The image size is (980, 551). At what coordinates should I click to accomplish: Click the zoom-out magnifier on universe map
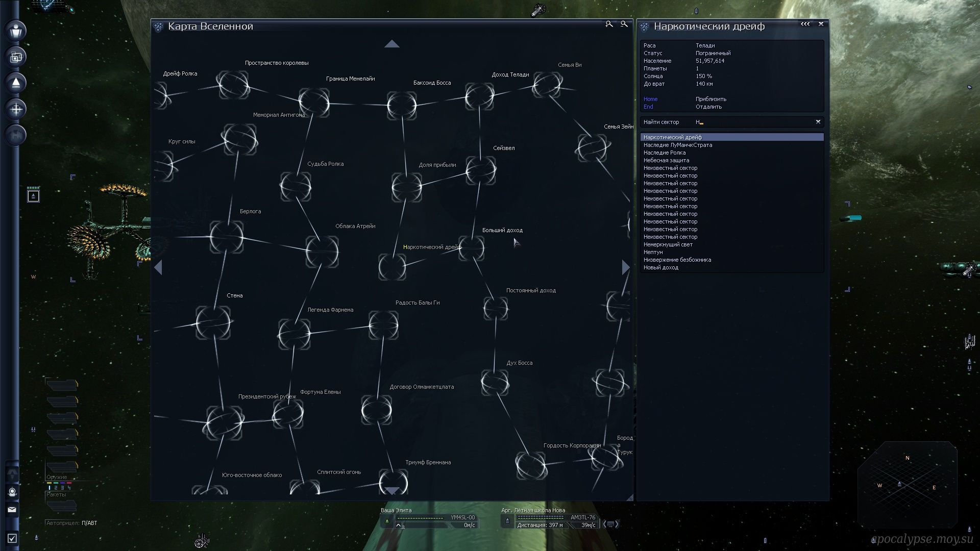click(x=624, y=24)
